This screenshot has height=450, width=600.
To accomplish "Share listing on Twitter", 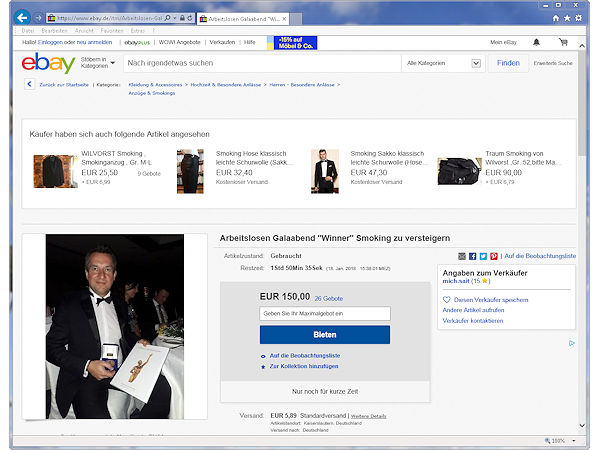I will click(x=483, y=256).
